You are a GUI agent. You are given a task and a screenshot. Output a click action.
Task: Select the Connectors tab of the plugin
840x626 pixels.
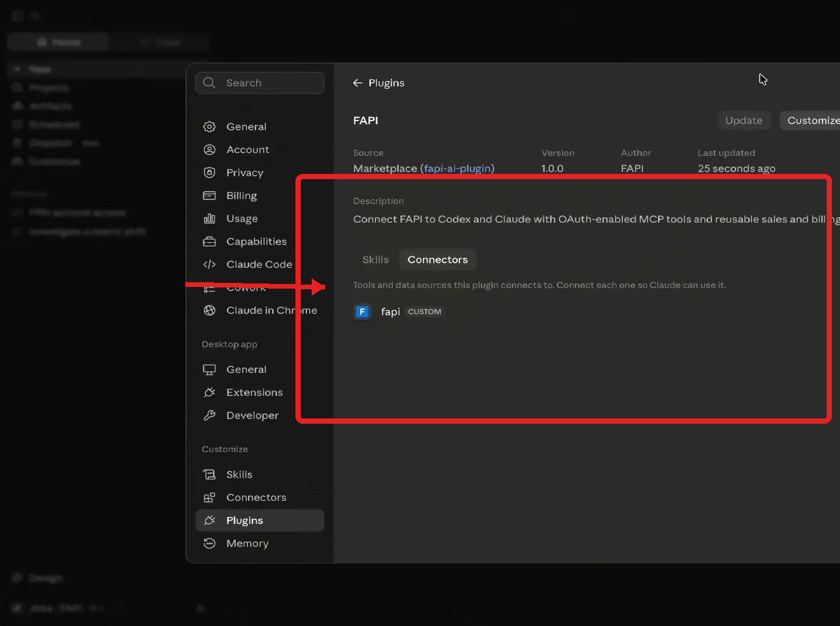pos(437,260)
